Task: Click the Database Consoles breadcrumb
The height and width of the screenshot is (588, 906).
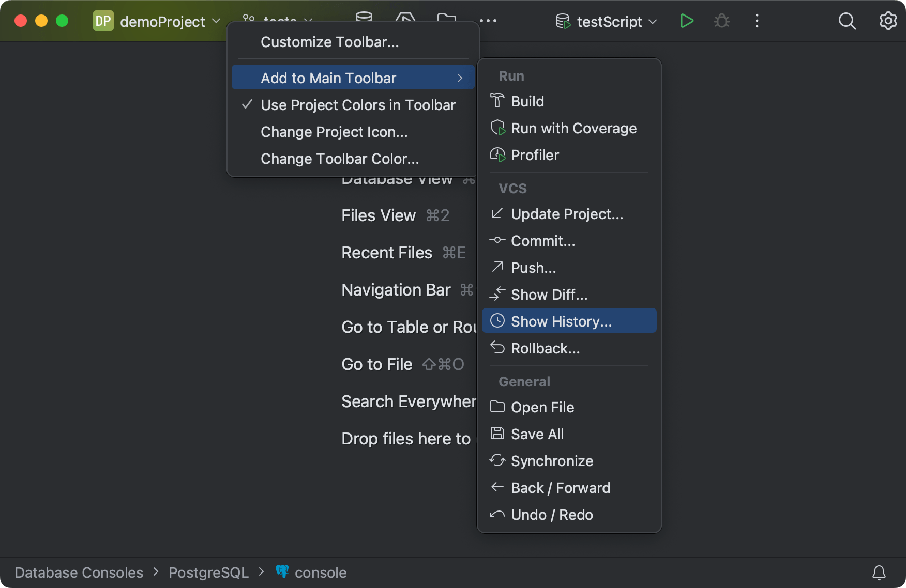Action: (79, 572)
